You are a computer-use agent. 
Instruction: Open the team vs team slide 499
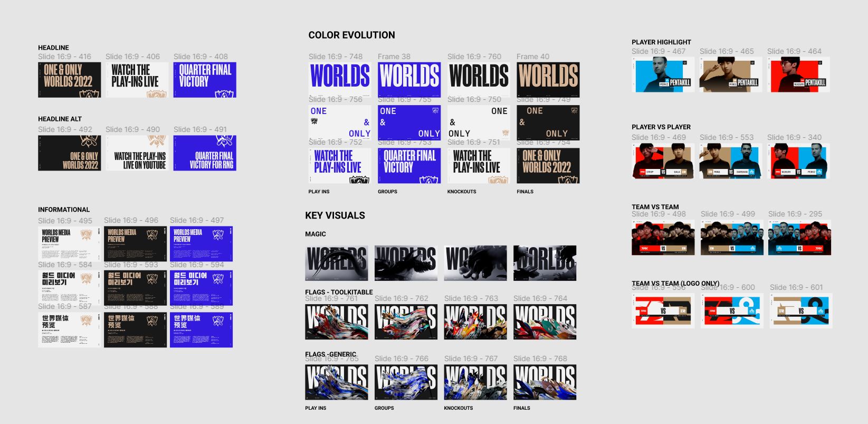tap(732, 237)
